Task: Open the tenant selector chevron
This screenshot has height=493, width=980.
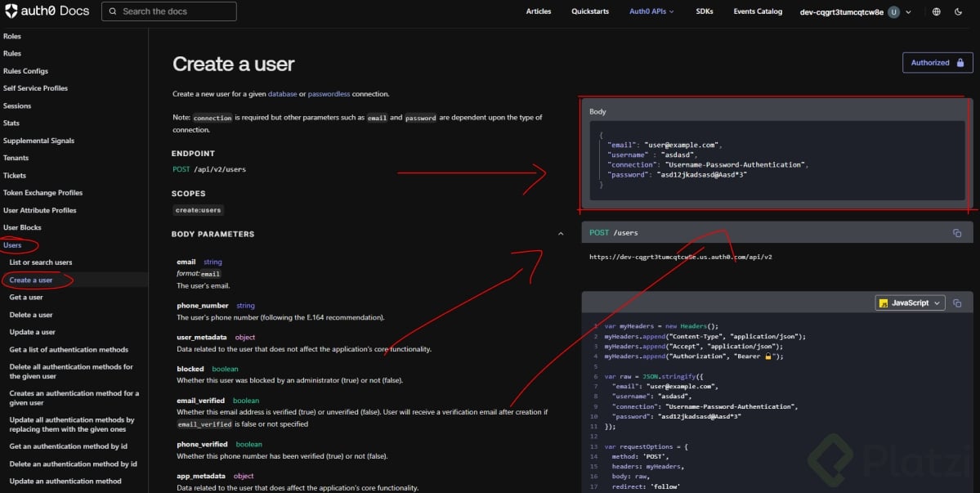Action: 908,12
